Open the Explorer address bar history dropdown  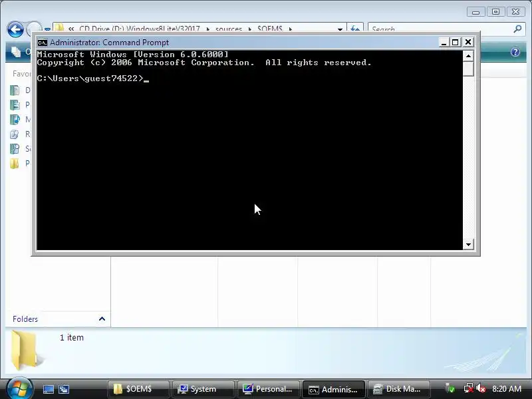pyautogui.click(x=340, y=29)
